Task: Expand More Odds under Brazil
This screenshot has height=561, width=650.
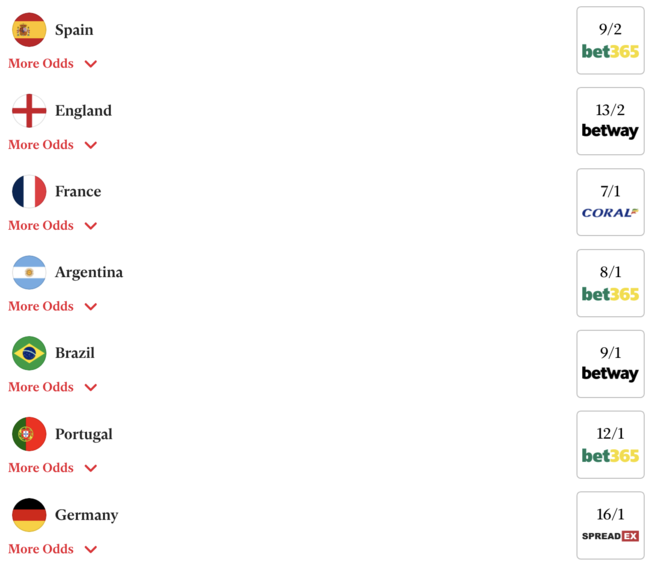Action: coord(52,387)
